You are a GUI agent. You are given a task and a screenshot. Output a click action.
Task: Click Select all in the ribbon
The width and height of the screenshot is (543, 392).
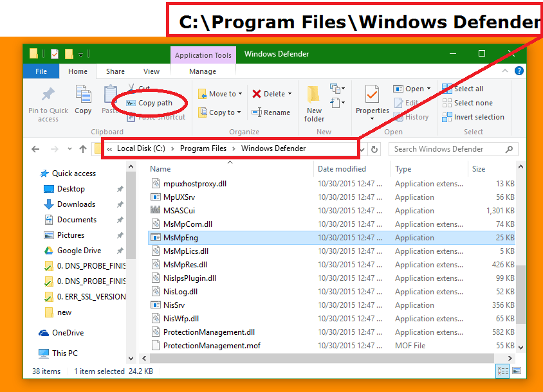467,88
